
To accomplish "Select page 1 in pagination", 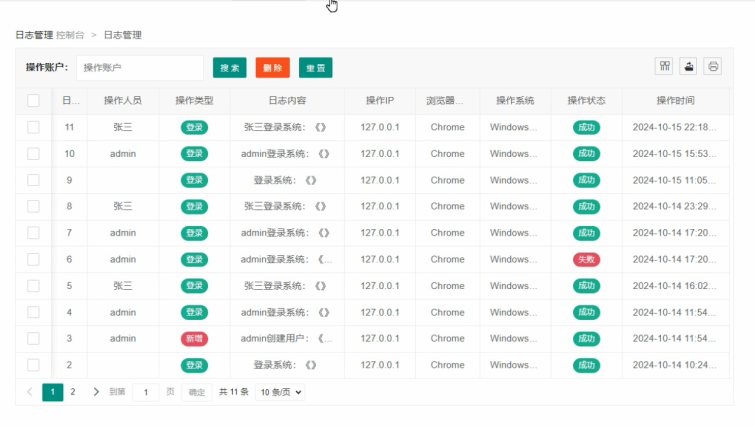I will tap(52, 392).
